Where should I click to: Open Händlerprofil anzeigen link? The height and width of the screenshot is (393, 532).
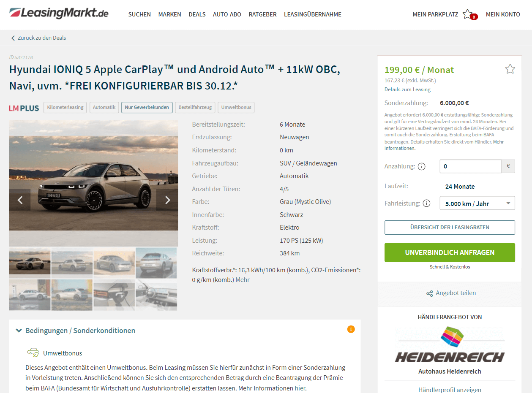tap(450, 390)
